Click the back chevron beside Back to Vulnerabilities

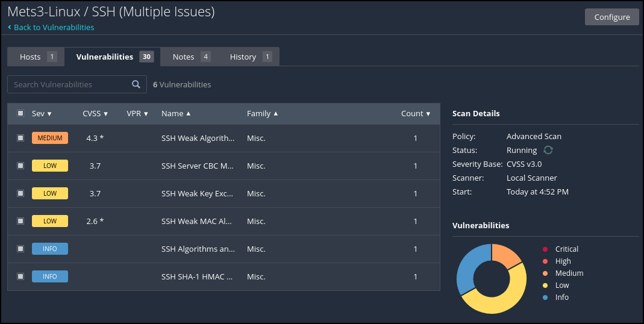tap(10, 27)
